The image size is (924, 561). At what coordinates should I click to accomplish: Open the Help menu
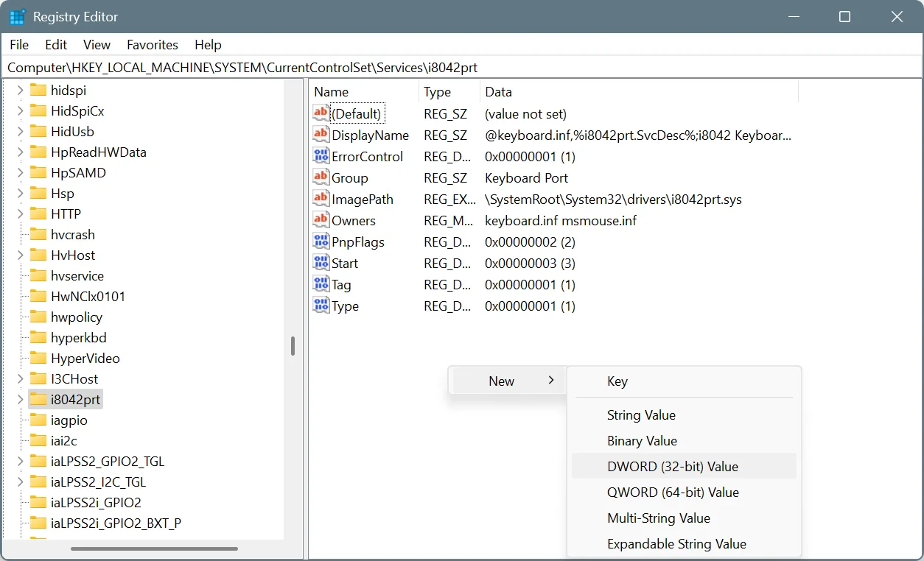(x=208, y=45)
